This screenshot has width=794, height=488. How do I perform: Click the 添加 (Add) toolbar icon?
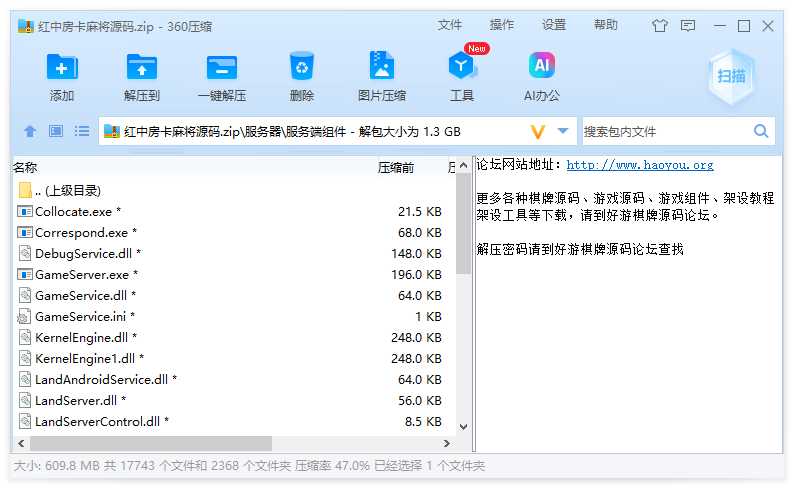[x=62, y=67]
